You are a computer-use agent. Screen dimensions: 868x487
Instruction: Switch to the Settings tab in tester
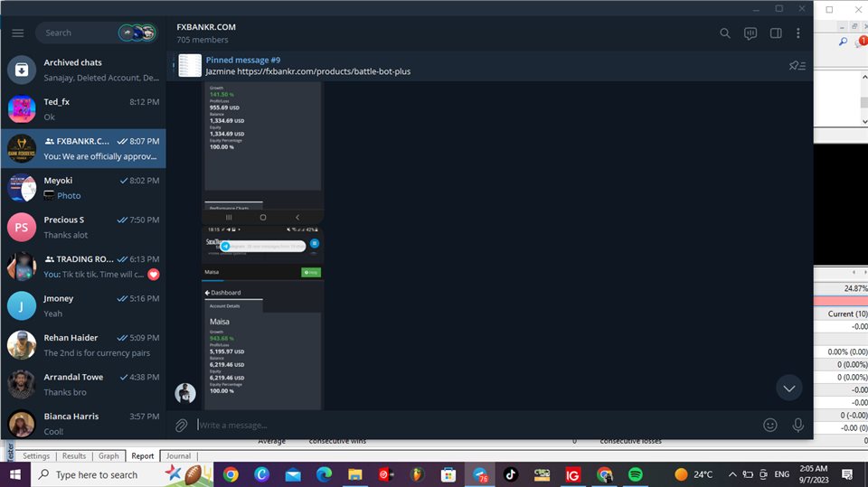tap(36, 455)
